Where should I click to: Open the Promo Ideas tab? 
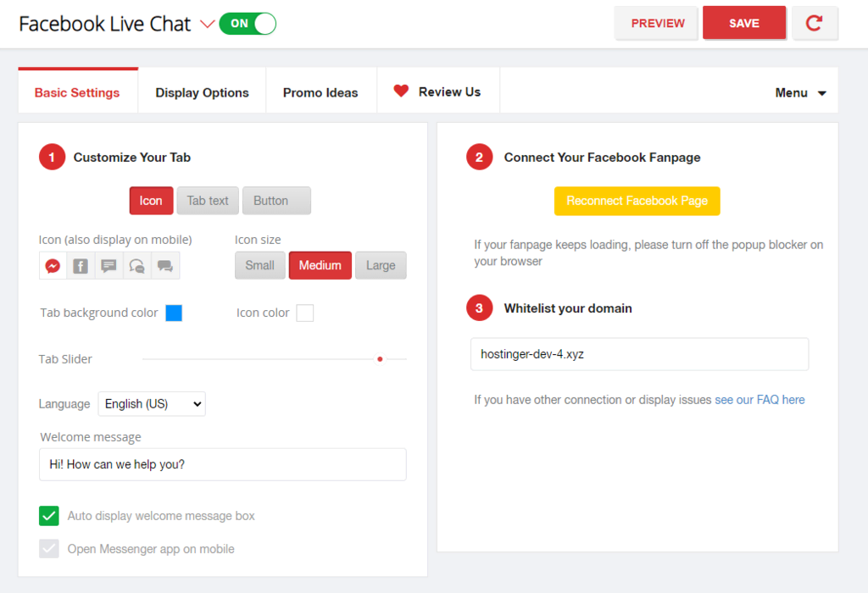320,92
